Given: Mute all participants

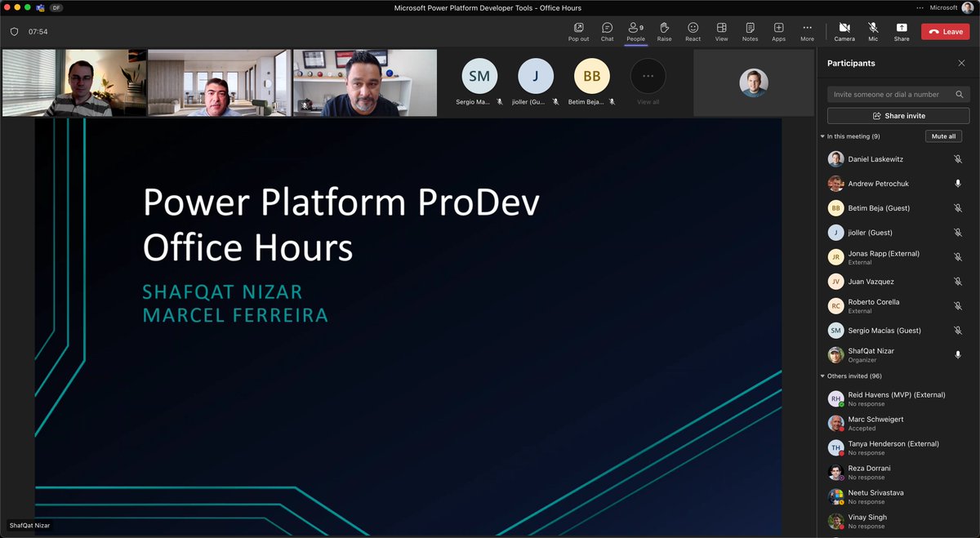Looking at the screenshot, I should pyautogui.click(x=944, y=136).
